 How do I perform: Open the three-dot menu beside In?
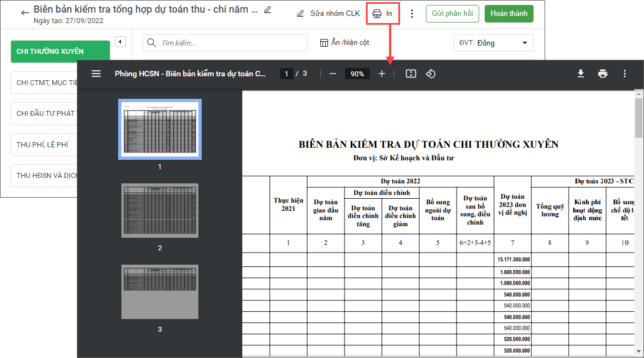412,14
